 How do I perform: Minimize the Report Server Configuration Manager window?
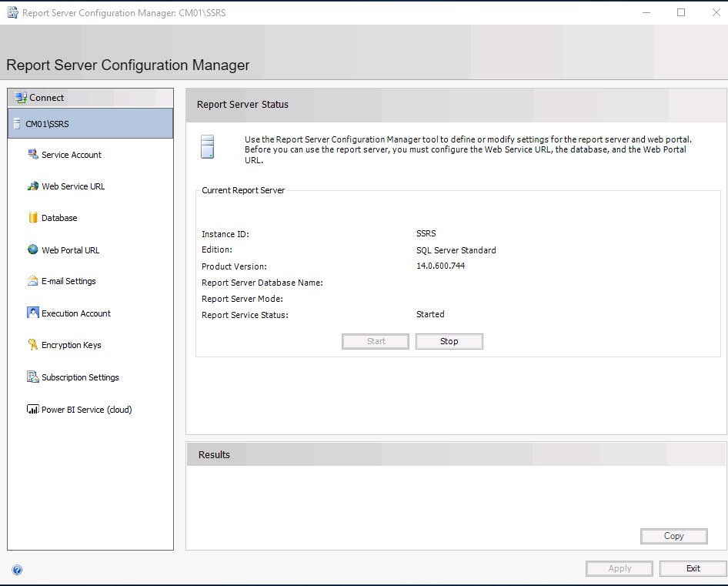click(646, 12)
